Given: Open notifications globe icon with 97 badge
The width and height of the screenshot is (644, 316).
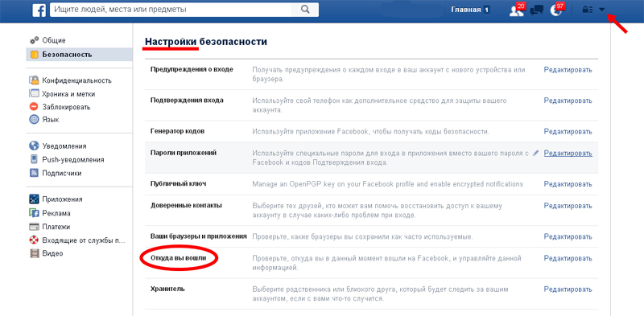Looking at the screenshot, I should coord(555,10).
